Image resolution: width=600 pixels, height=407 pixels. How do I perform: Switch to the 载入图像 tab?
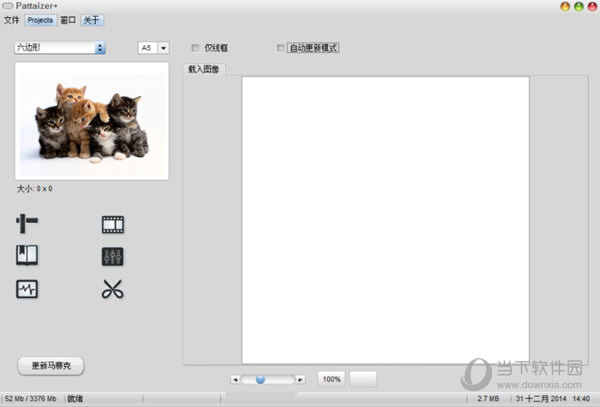point(204,69)
